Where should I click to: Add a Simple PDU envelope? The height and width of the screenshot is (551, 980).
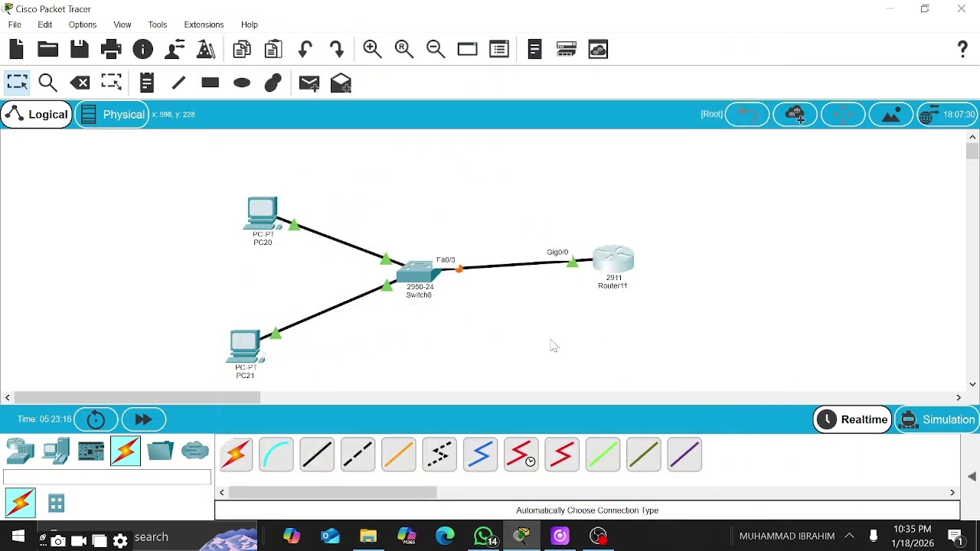[x=309, y=83]
